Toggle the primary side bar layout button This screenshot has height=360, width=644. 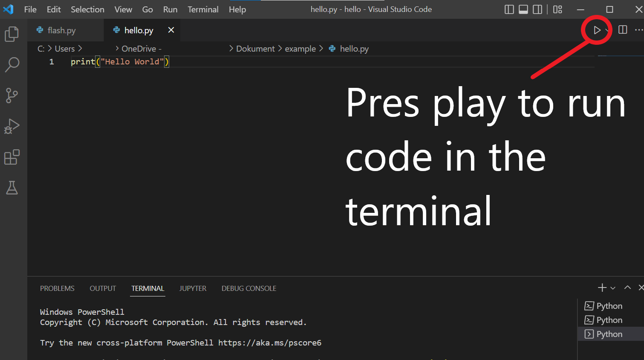[509, 9]
